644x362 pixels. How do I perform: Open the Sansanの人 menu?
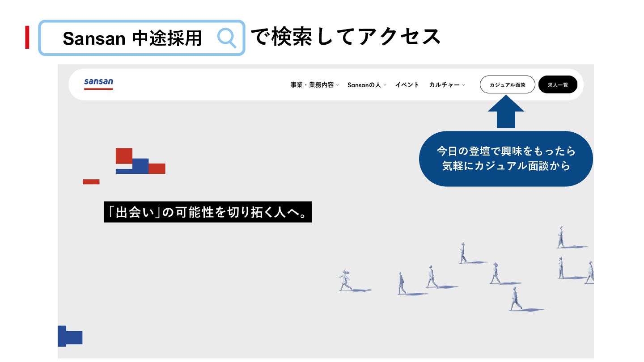364,85
